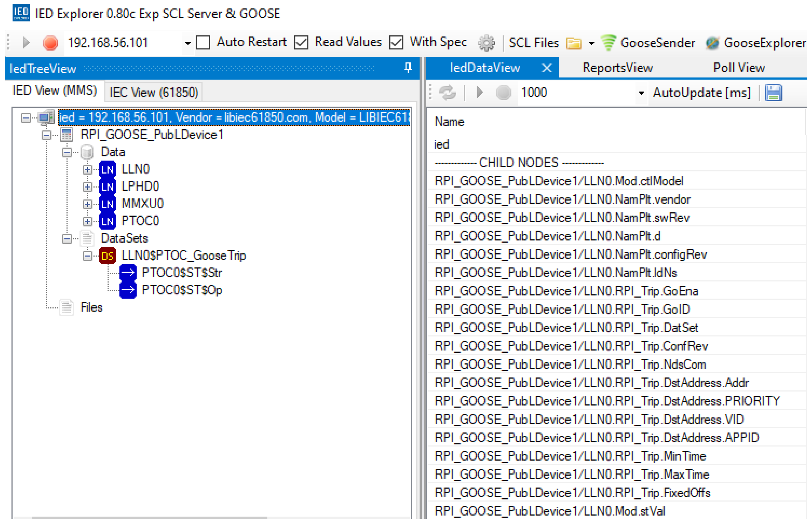This screenshot has height=526, width=812.
Task: Switch to IEC View (61850) tab
Action: tap(153, 92)
